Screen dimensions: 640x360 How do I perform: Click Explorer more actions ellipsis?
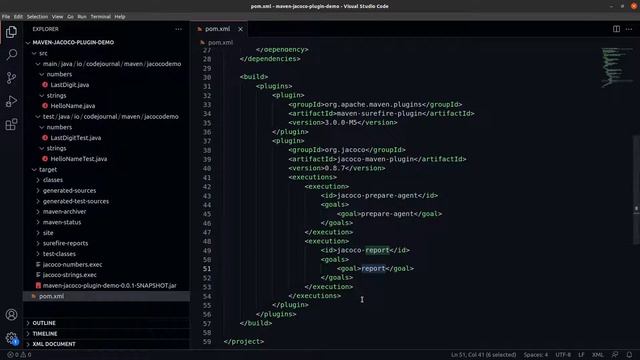tap(178, 29)
